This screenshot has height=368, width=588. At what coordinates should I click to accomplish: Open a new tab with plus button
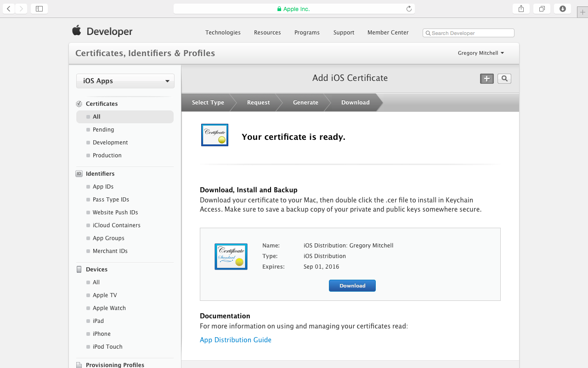(582, 12)
